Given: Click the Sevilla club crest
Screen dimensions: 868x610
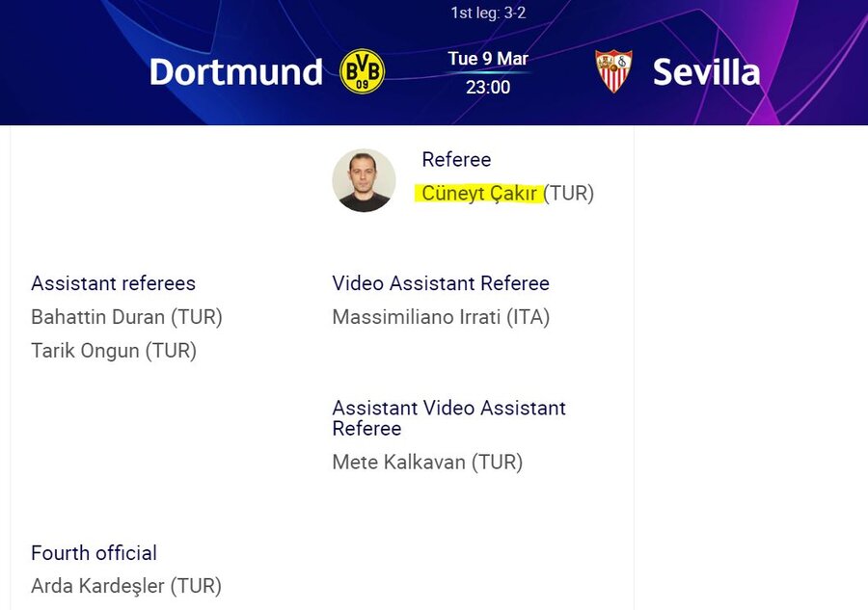Looking at the screenshot, I should coord(614,72).
